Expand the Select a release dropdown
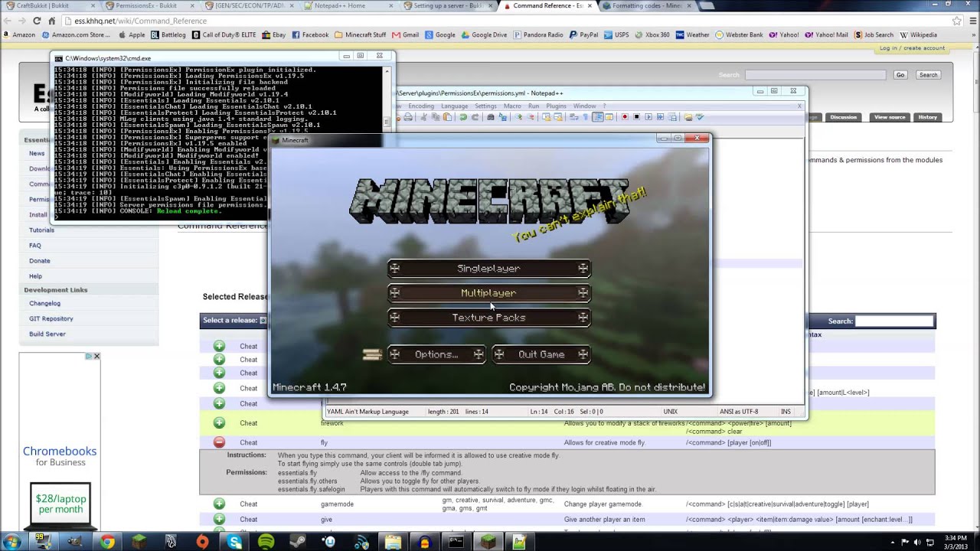 coord(263,321)
